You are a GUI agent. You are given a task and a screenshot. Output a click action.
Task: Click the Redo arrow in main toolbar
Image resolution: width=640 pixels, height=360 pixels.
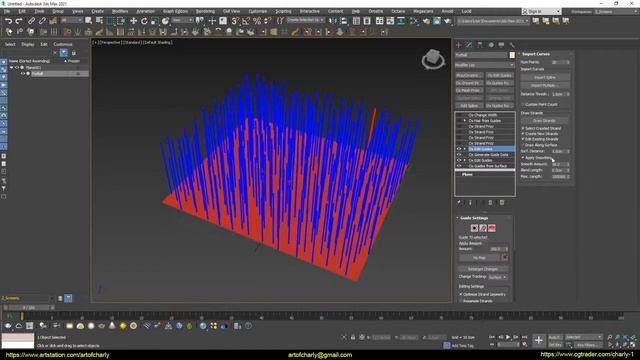point(19,20)
